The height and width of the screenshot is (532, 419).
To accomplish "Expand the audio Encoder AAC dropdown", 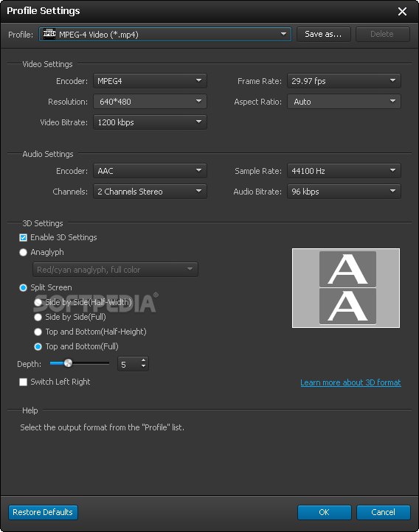I will pos(150,171).
